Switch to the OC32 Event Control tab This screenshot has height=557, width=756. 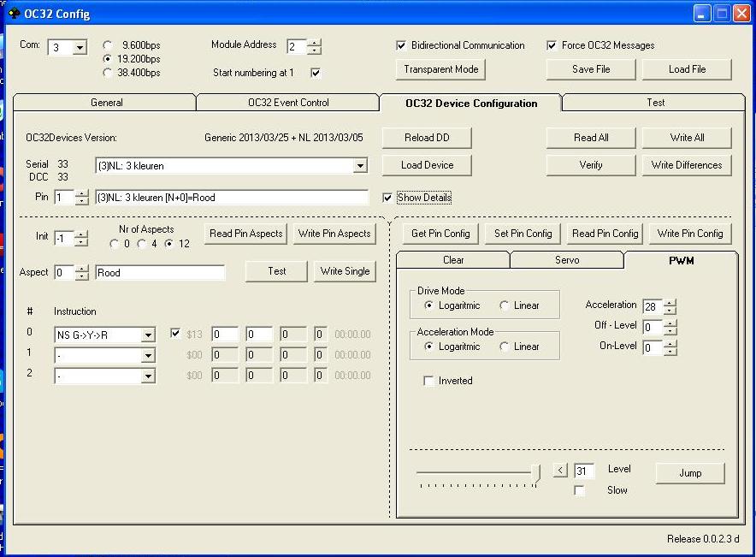tap(288, 103)
